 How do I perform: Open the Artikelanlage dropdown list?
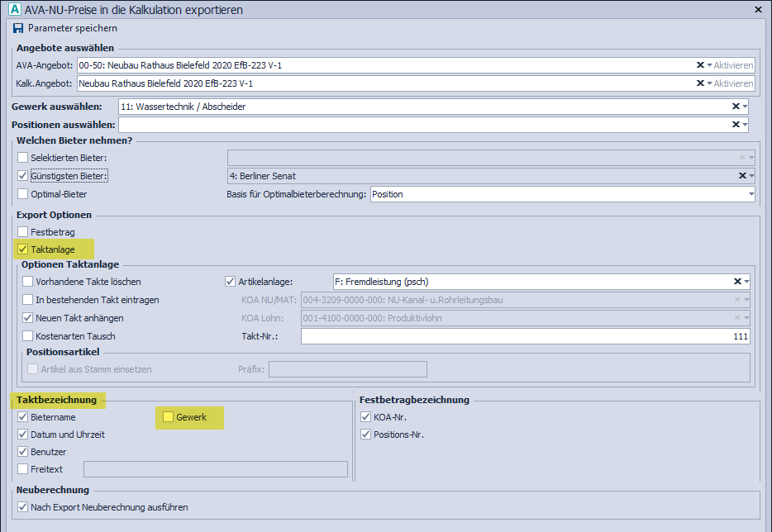[746, 281]
